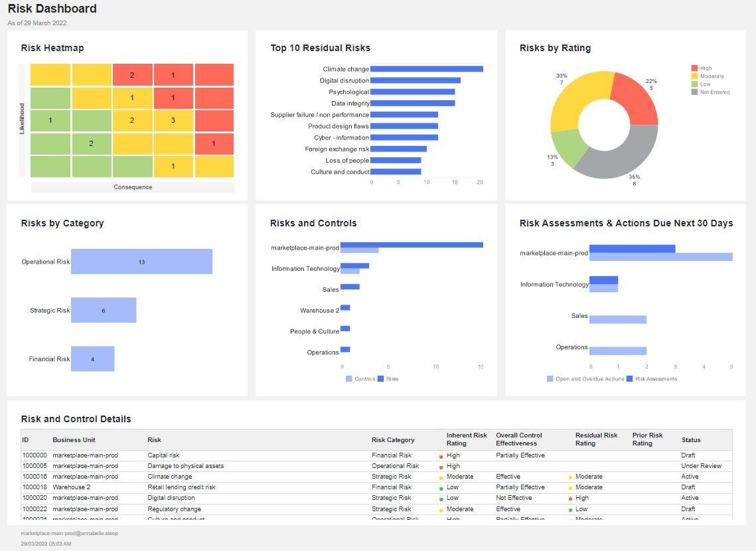Click the Psychological bar in Top 10 Residual Risks
The height and width of the screenshot is (551, 756).
[413, 92]
